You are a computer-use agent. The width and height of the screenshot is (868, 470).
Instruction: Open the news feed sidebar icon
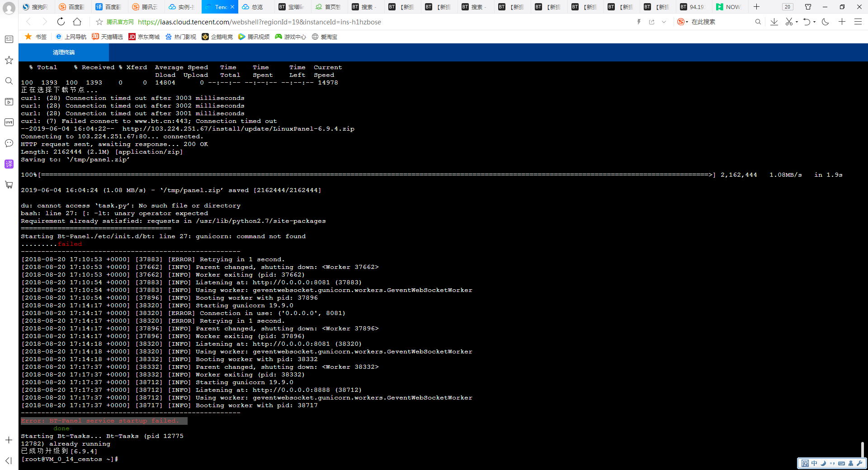pos(9,39)
